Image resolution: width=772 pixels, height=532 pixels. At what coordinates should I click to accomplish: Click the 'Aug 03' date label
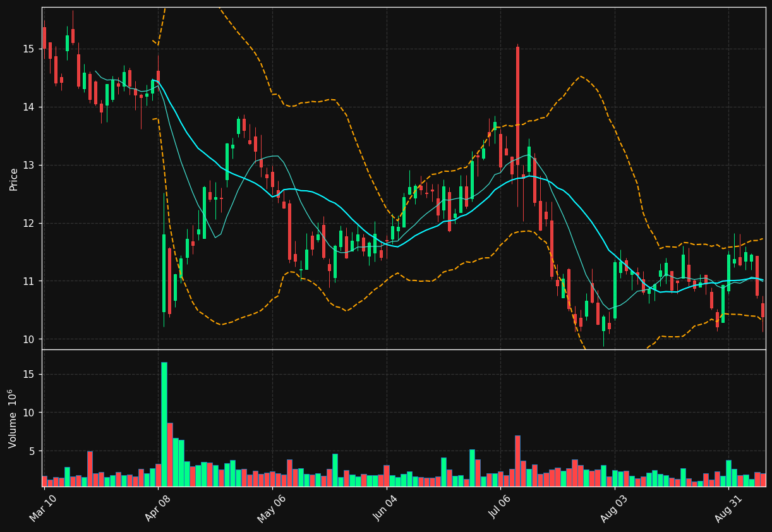click(614, 508)
